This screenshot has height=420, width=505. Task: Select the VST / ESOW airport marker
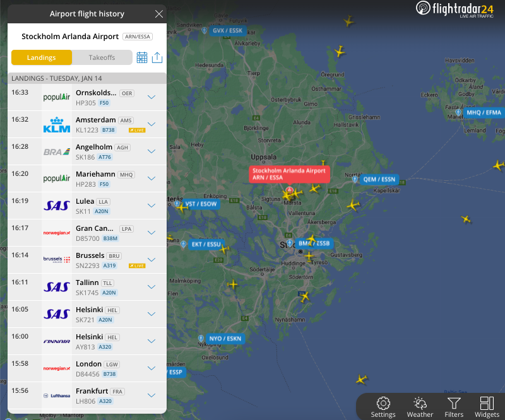(x=201, y=204)
